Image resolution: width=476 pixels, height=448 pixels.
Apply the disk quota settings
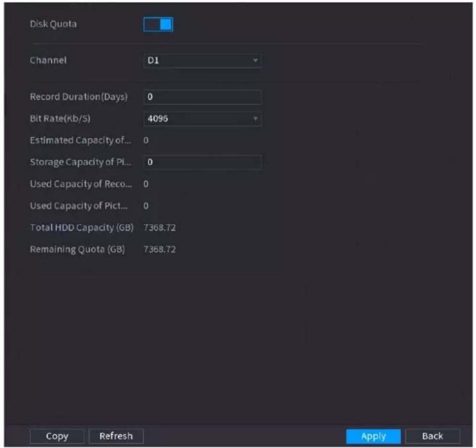pos(373,436)
